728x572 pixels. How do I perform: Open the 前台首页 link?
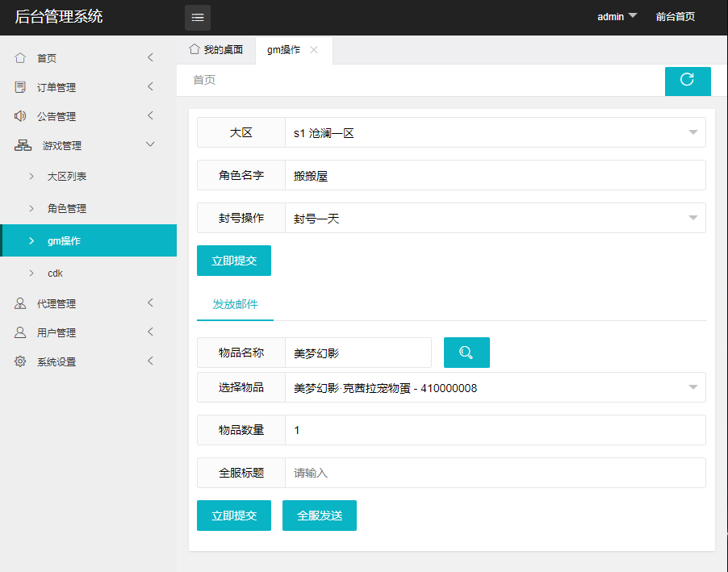pos(675,16)
